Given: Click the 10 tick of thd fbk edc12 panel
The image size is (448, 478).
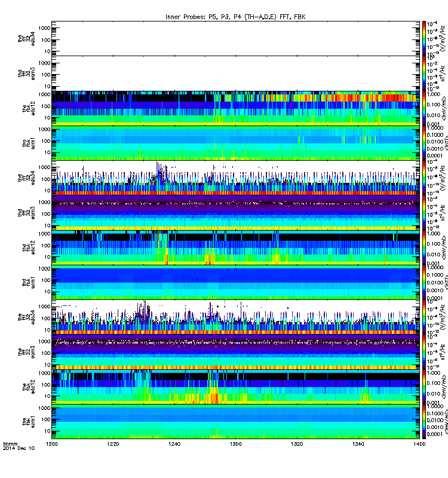Looking at the screenshot, I should (48, 257).
